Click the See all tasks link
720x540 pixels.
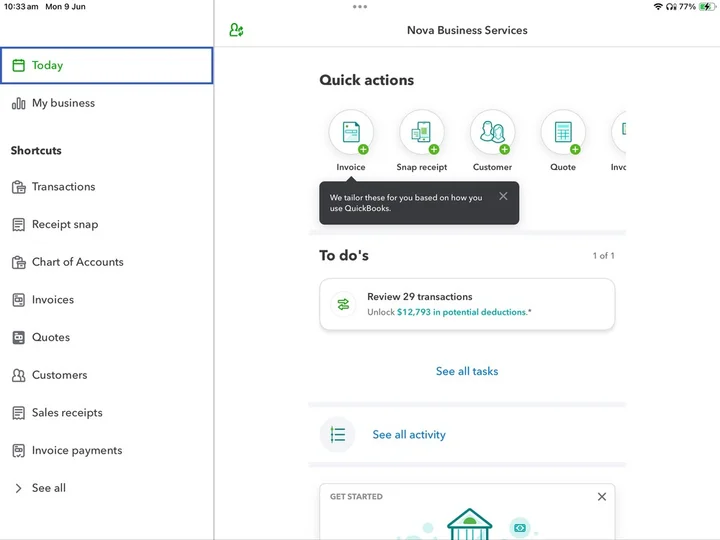[x=467, y=371]
